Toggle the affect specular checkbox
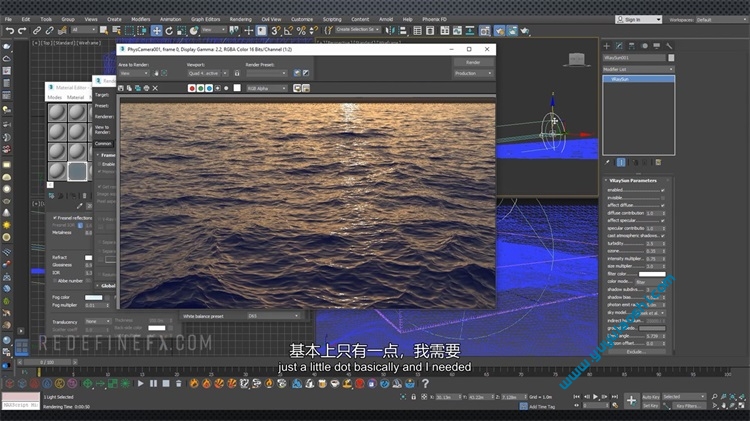The width and height of the screenshot is (750, 421). point(662,221)
